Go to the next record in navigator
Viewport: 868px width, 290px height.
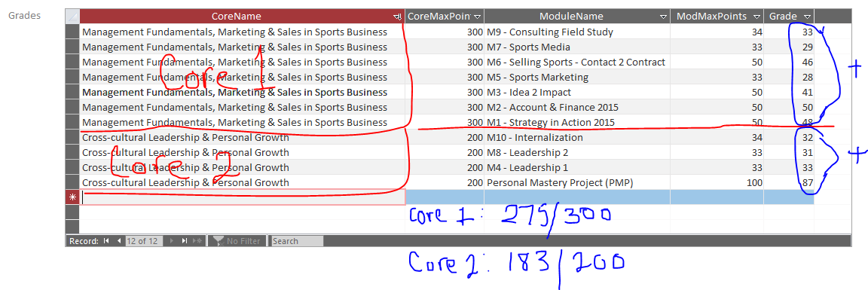172,241
